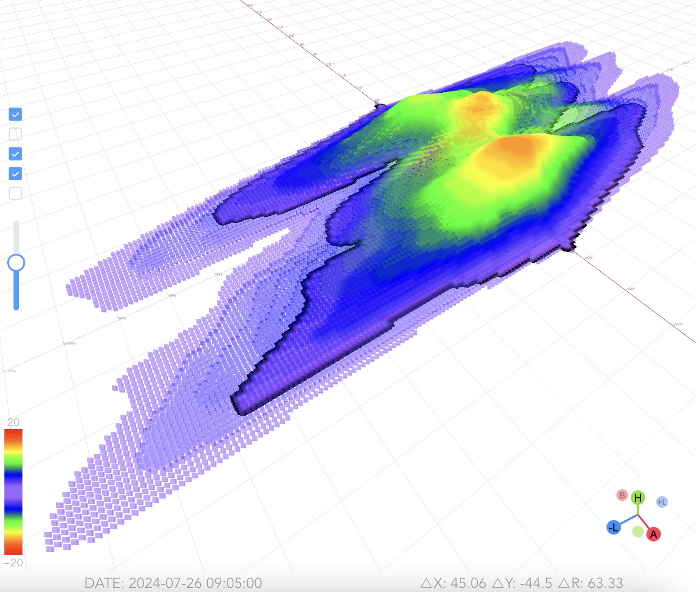The image size is (700, 592).
Task: Uncheck the third layer checkbox
Action: click(15, 154)
